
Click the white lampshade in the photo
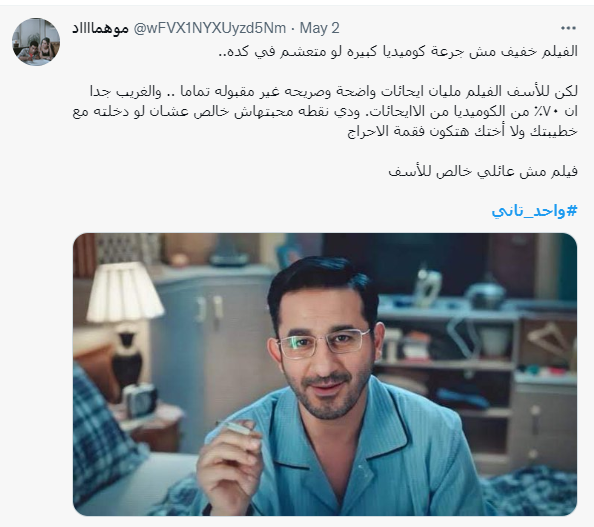coord(124,292)
